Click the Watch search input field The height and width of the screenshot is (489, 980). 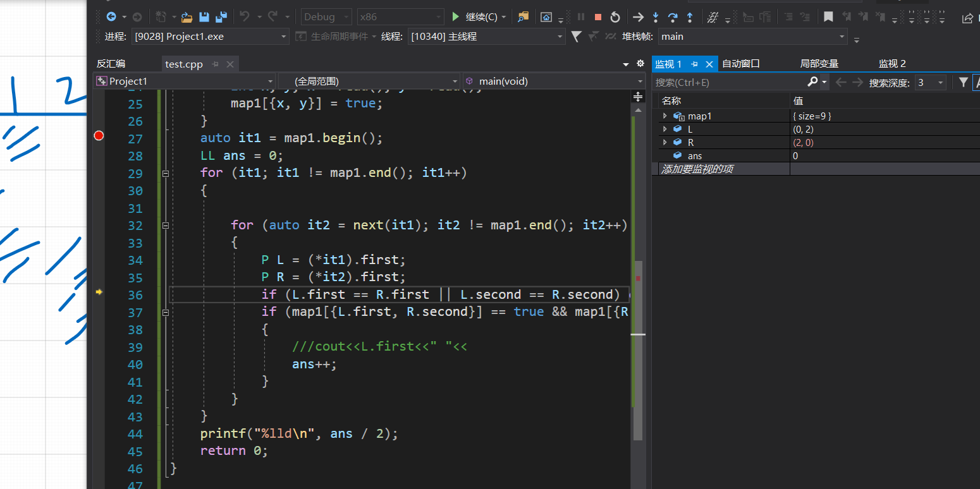pyautogui.click(x=730, y=82)
